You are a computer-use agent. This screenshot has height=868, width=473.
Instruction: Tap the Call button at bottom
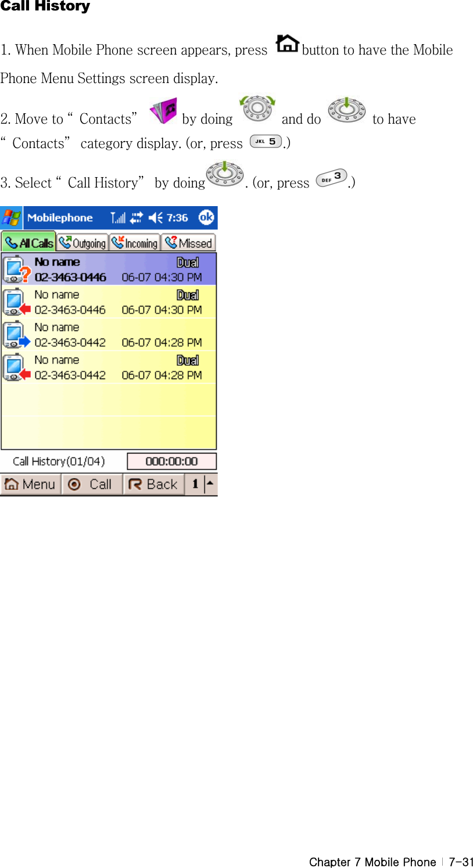[x=91, y=484]
